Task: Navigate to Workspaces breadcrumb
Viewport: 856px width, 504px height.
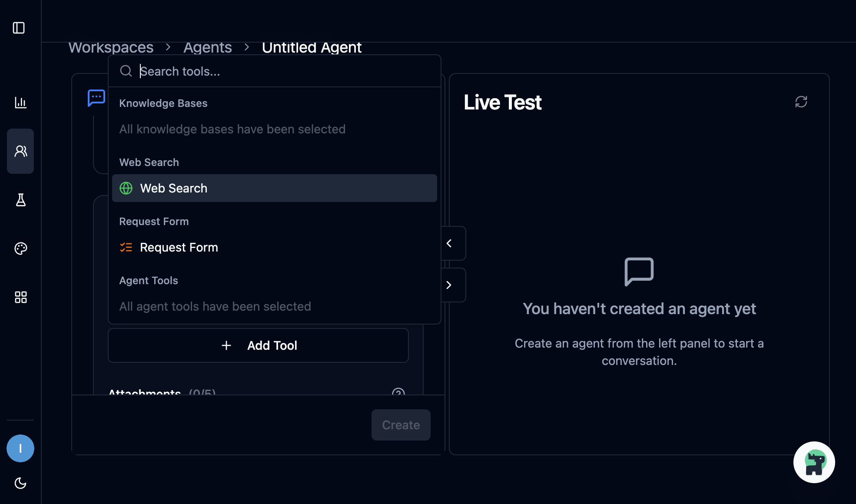Action: pyautogui.click(x=111, y=47)
